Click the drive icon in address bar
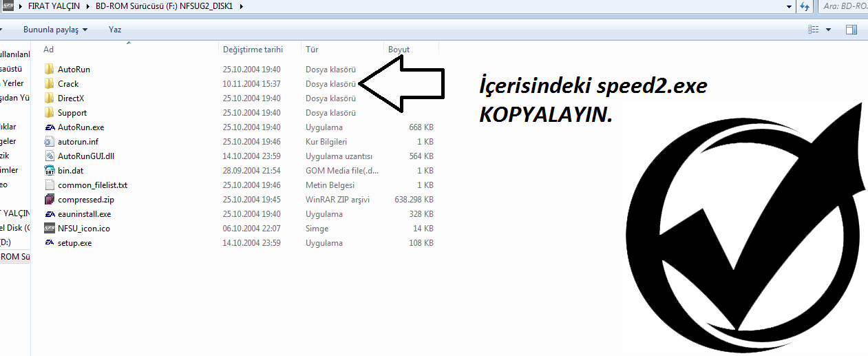The image size is (868, 356). (x=8, y=6)
